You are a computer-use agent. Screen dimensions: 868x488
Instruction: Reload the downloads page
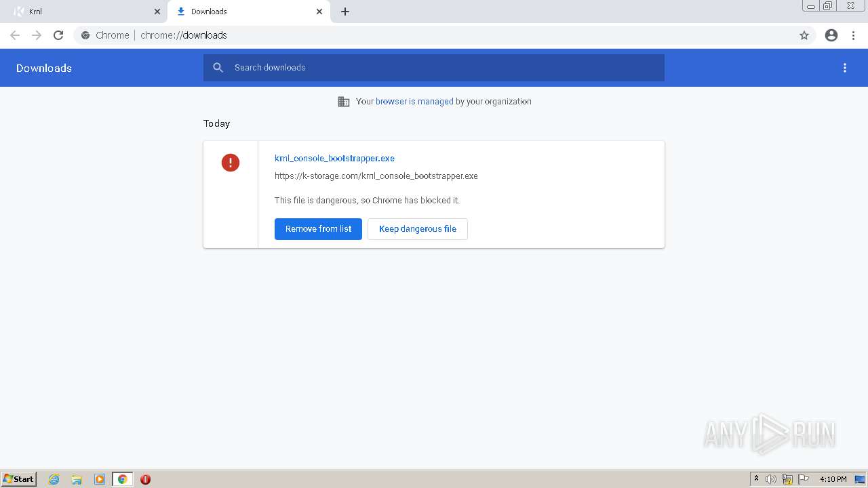[x=58, y=35]
